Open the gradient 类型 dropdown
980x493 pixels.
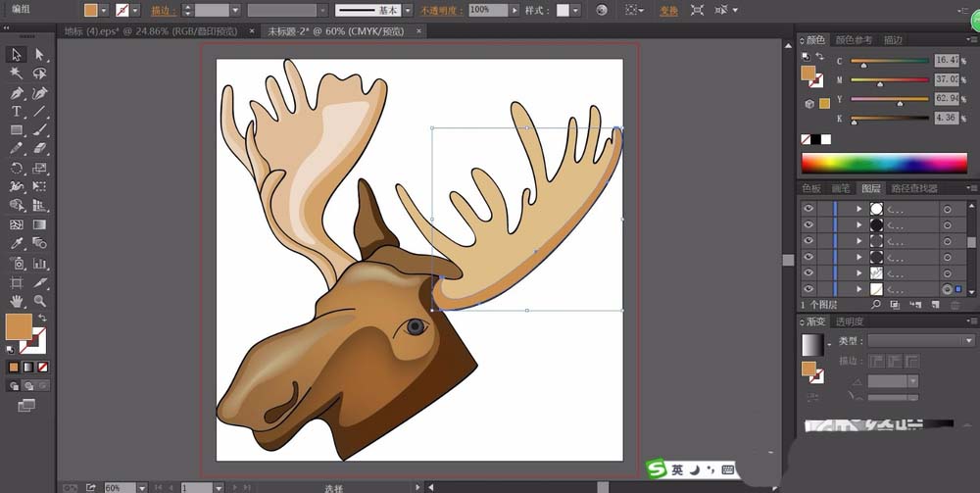click(x=920, y=340)
